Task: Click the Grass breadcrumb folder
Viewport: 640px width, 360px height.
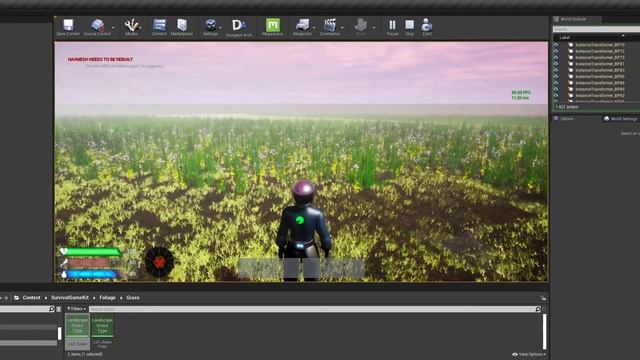Action: [x=133, y=298]
